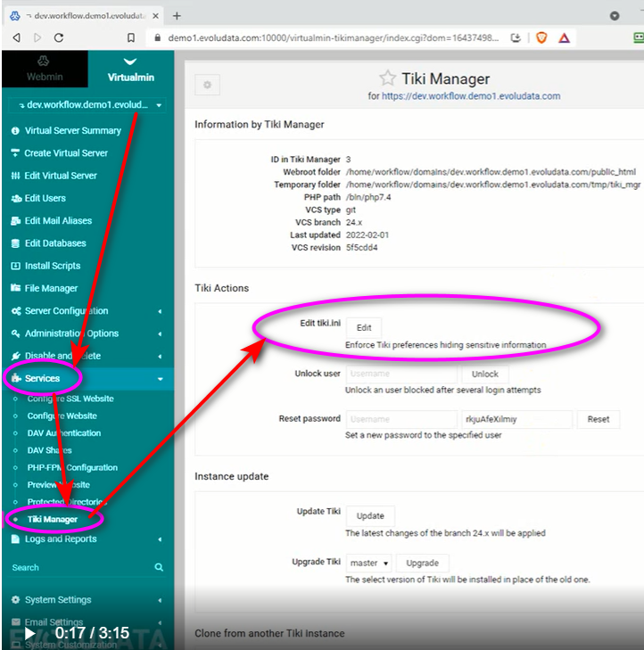The height and width of the screenshot is (650, 644).
Task: Click the Unlock user username field
Action: point(401,374)
